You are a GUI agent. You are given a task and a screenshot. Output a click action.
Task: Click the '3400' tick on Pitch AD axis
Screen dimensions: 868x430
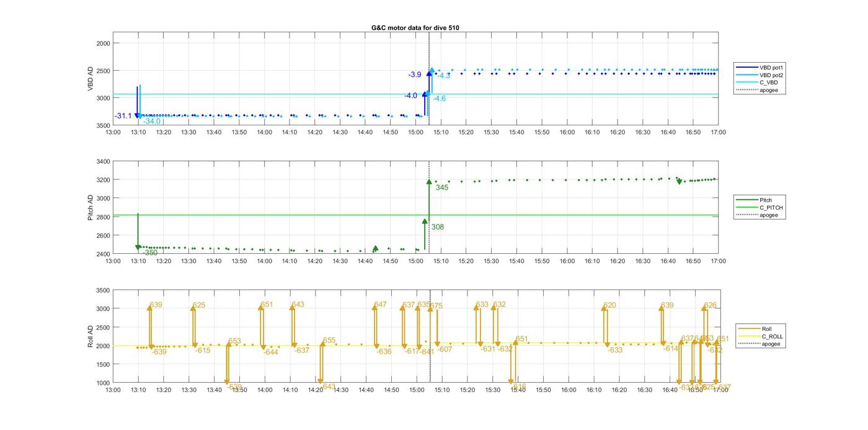pos(103,162)
